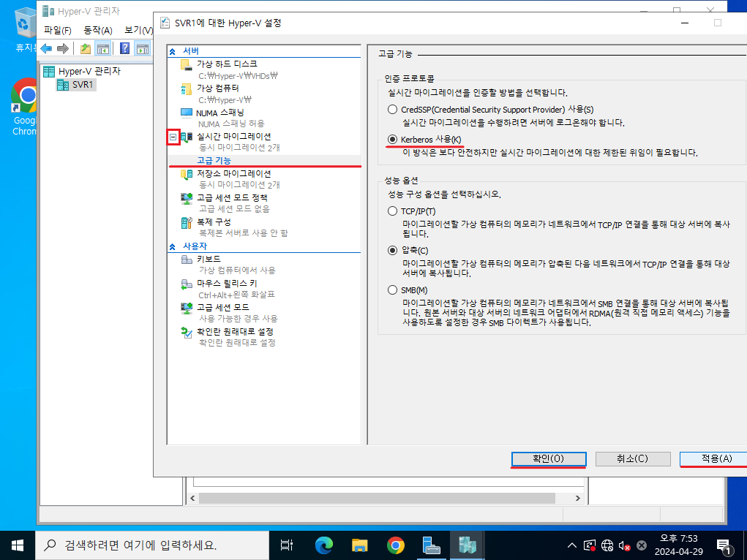Open the 파일(F) menu

point(58,31)
